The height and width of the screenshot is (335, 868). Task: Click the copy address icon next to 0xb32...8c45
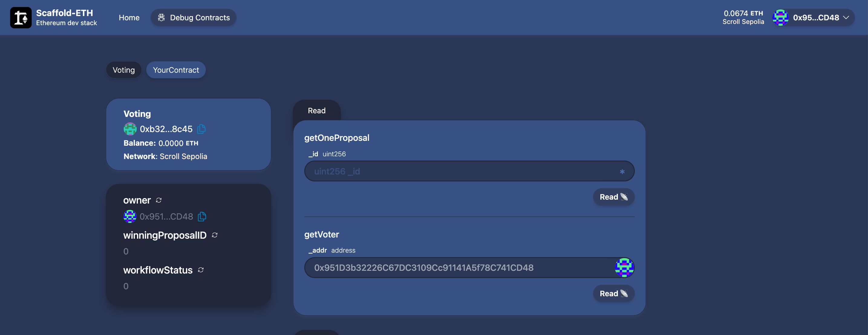pos(201,129)
